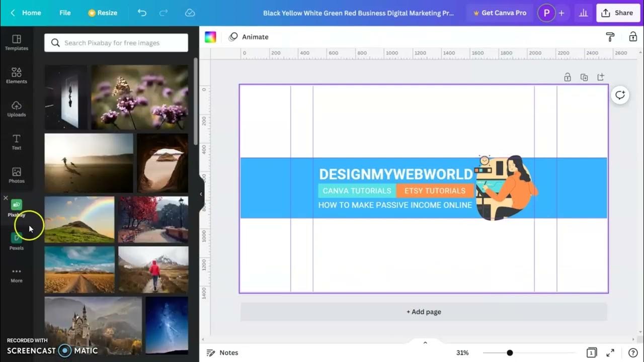The image size is (644, 362).
Task: Click the zoom slider handle
Action: 510,353
